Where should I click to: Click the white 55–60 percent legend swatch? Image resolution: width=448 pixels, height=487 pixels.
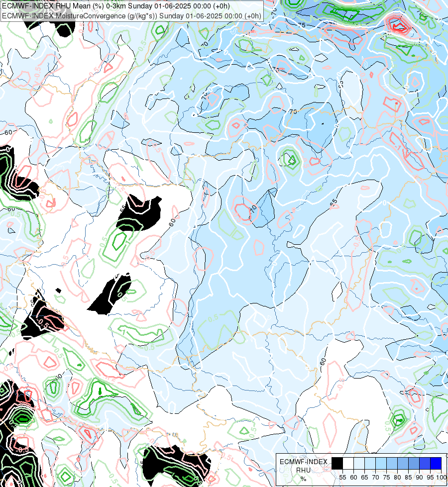(x=348, y=463)
